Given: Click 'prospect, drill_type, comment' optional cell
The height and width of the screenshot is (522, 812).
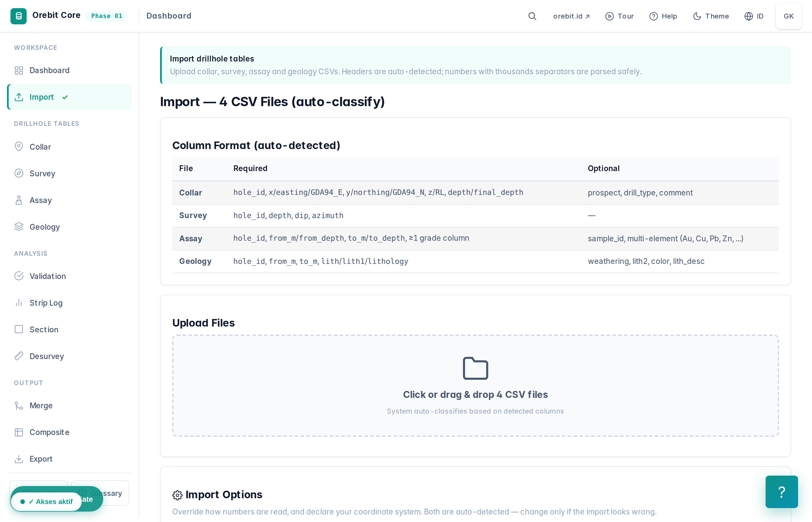Looking at the screenshot, I should [x=640, y=193].
